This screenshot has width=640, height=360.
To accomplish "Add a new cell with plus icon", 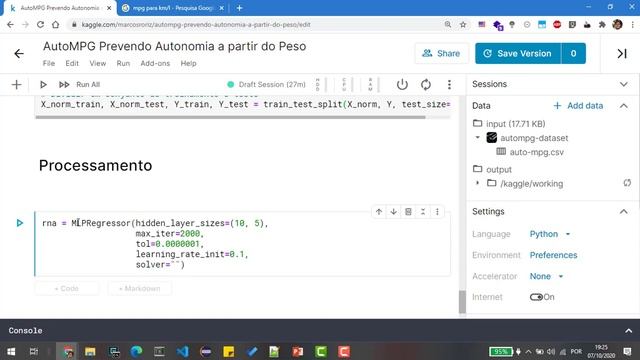I will [16, 84].
